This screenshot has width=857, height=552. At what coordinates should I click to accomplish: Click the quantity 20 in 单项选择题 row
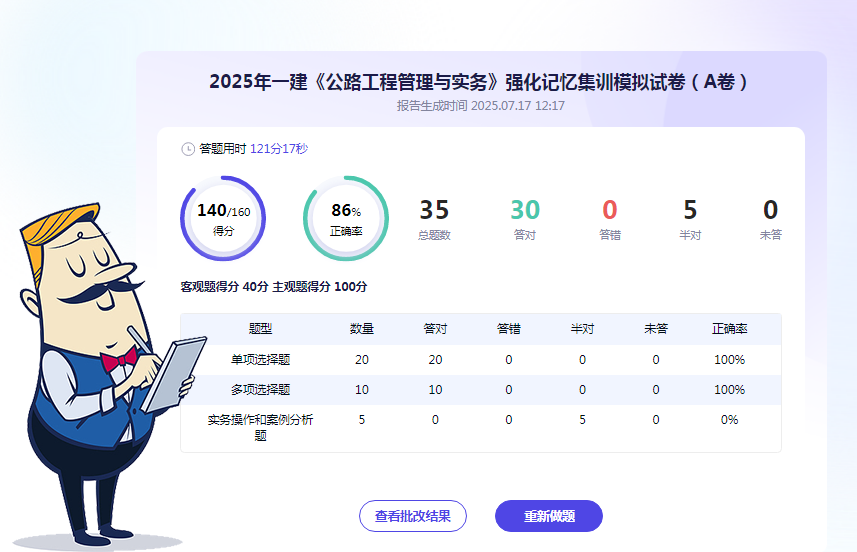[x=362, y=360]
